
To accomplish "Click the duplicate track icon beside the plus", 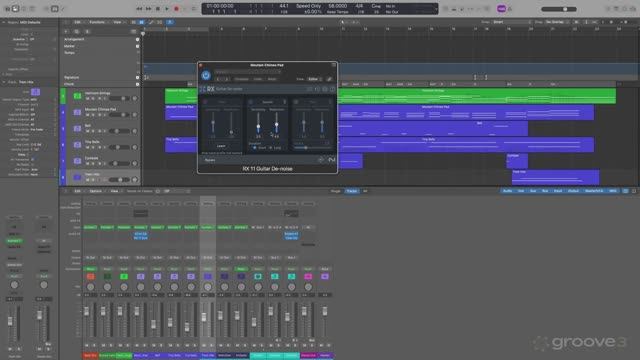I will click(76, 31).
